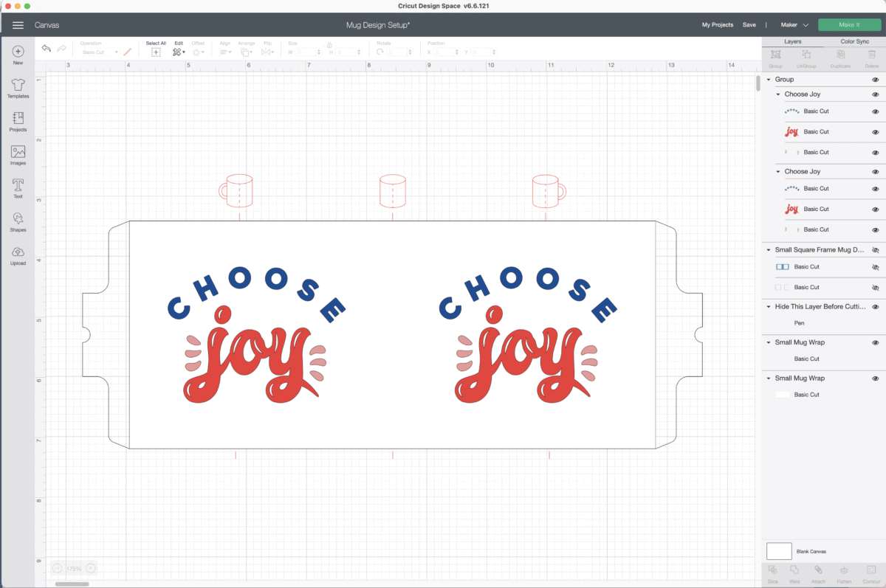Toggle visibility of Hide This Layer Before Cutting
The height and width of the screenshot is (588, 886).
tap(875, 307)
